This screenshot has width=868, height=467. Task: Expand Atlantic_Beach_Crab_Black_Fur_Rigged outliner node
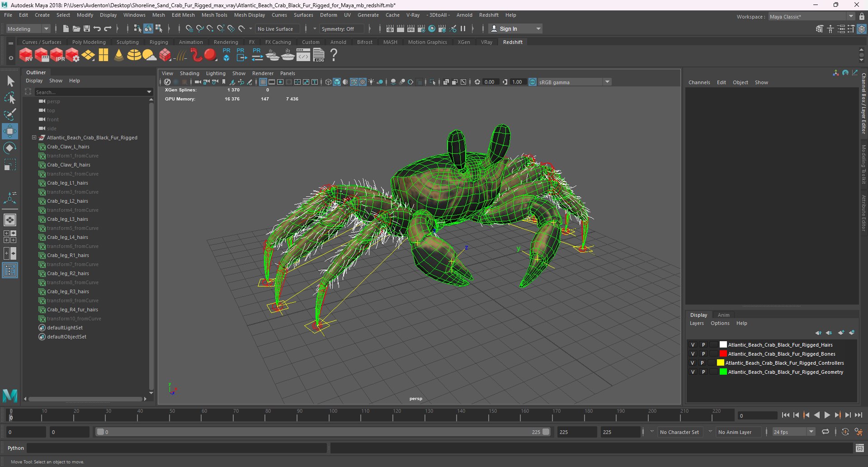34,138
